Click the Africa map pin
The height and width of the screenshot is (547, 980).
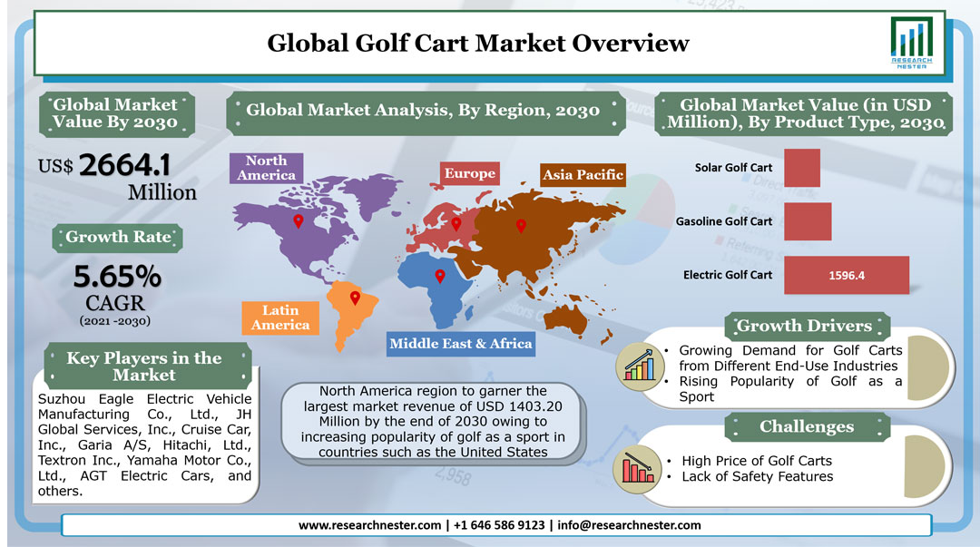[440, 277]
